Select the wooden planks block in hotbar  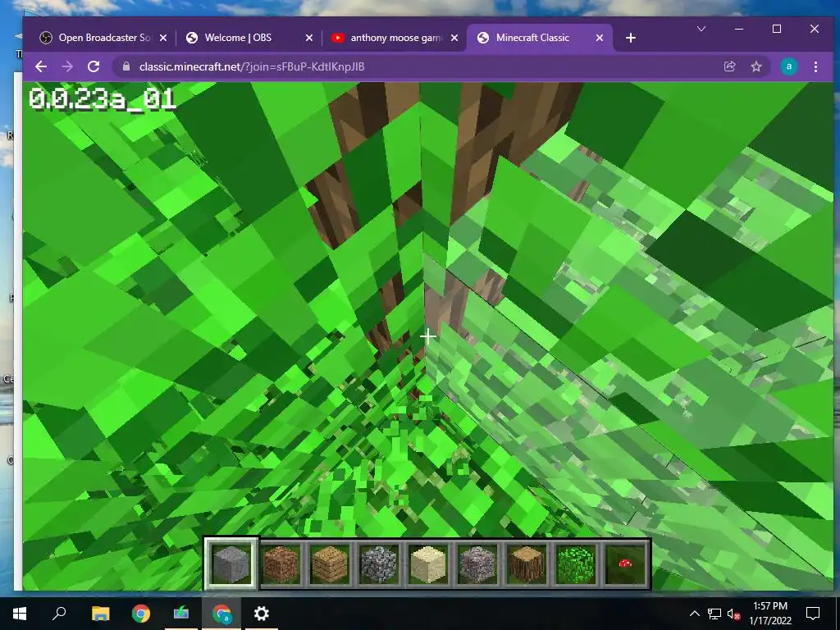(x=329, y=564)
